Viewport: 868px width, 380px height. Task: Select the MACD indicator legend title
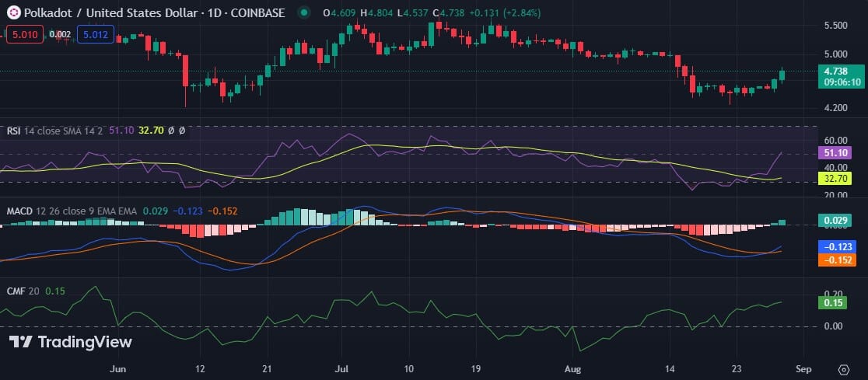click(19, 211)
